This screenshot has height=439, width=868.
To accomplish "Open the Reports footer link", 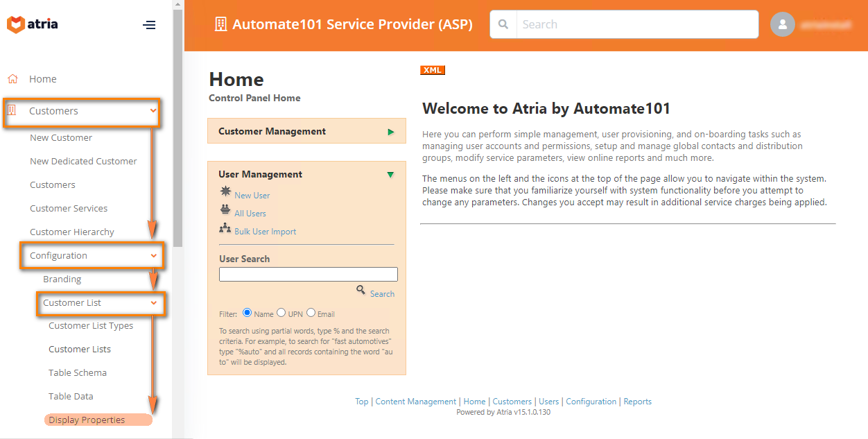I will 637,401.
